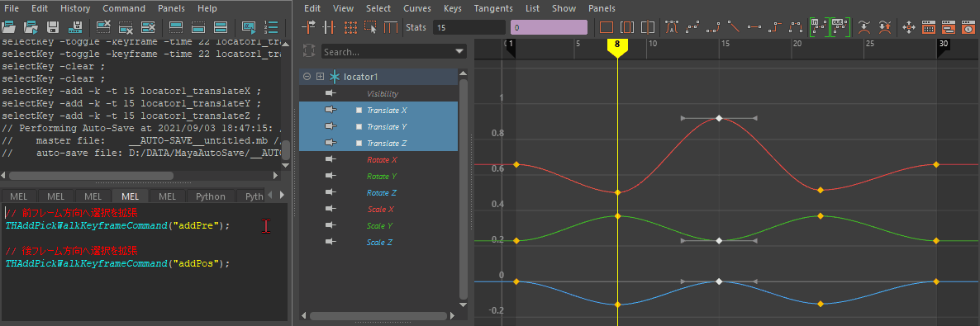The image size is (980, 326).
Task: Click the Show Input only icon
Action: pos(198,27)
